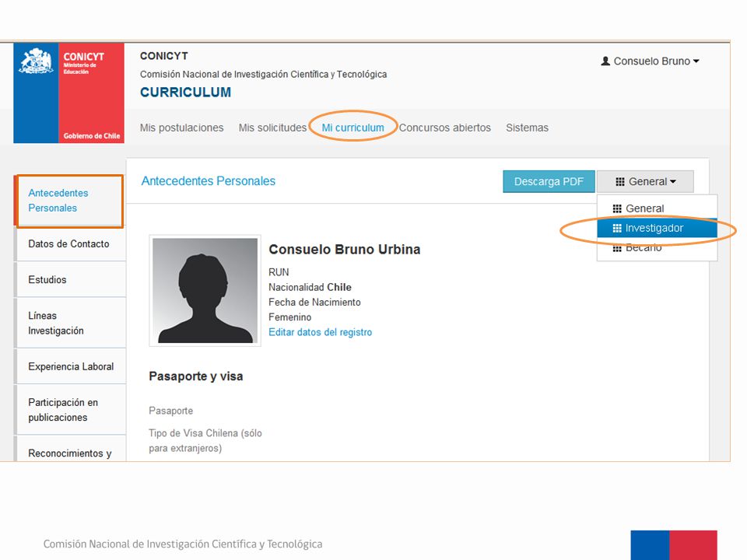Open the Concursos abiertos tab
Image resolution: width=747 pixels, height=560 pixels.
[444, 128]
